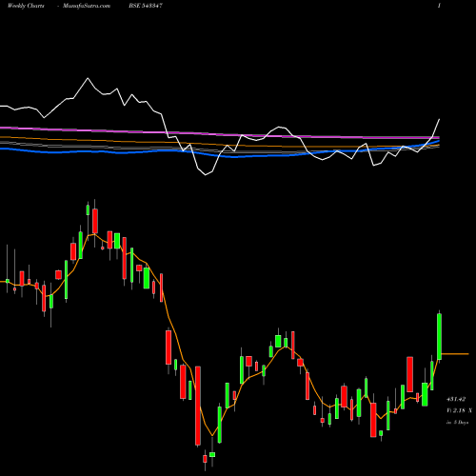Click the lowest red candlestick near chart bottom
476x476 pixels.
click(205, 459)
